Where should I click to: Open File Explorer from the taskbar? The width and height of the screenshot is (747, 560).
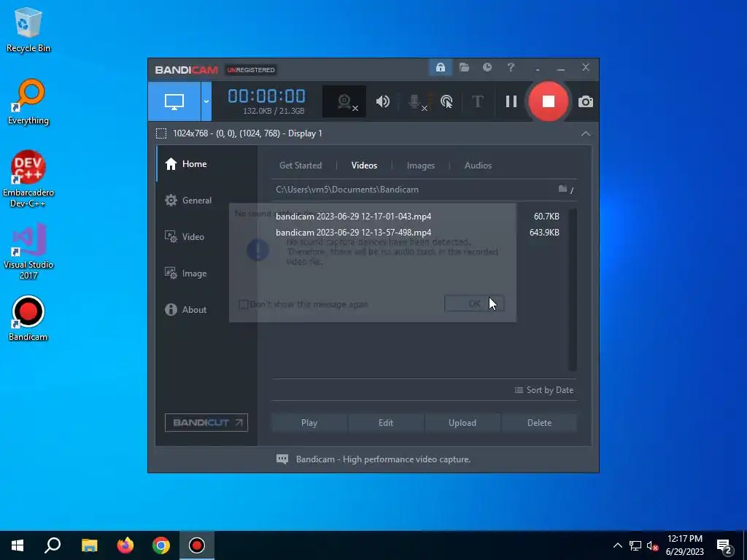[89, 545]
